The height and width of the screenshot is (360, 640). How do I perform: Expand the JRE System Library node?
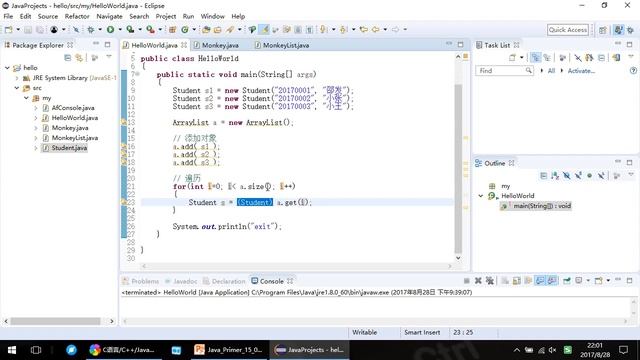coord(17,78)
